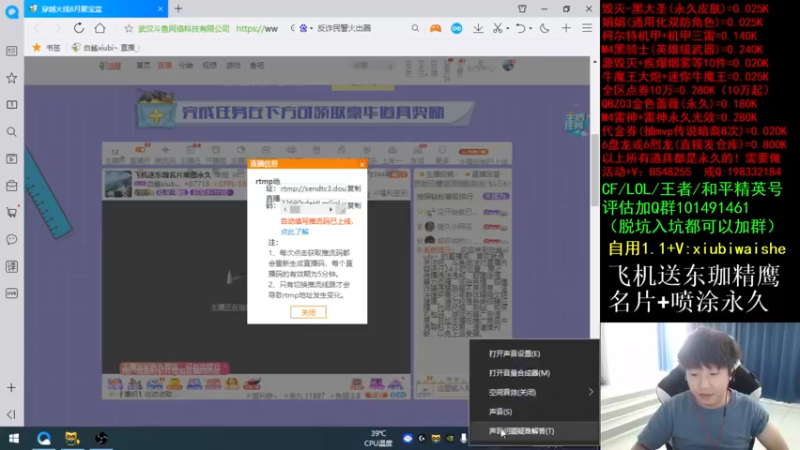Click the 直播 site nav item
The height and width of the screenshot is (450, 800).
[x=164, y=65]
